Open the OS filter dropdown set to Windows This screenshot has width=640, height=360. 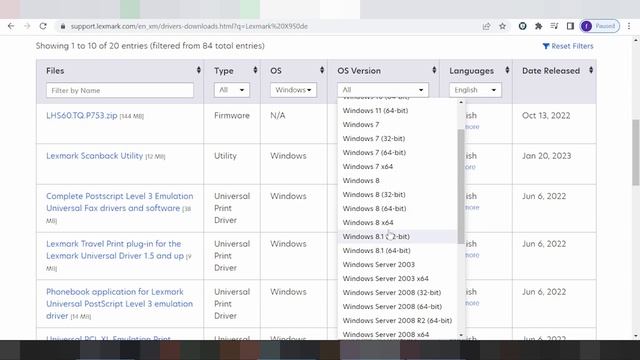pyautogui.click(x=293, y=90)
